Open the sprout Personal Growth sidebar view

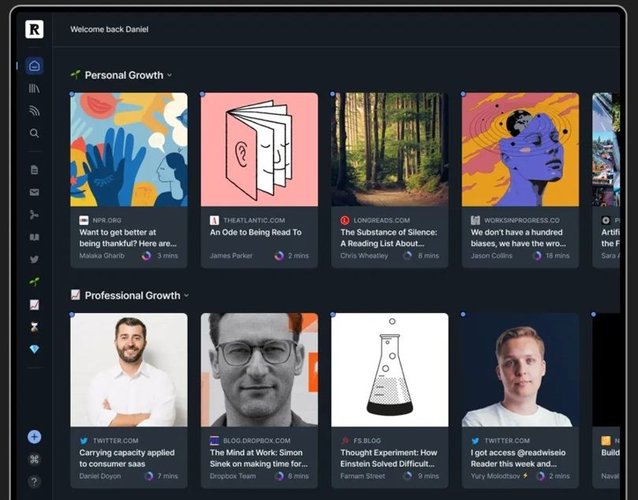35,282
